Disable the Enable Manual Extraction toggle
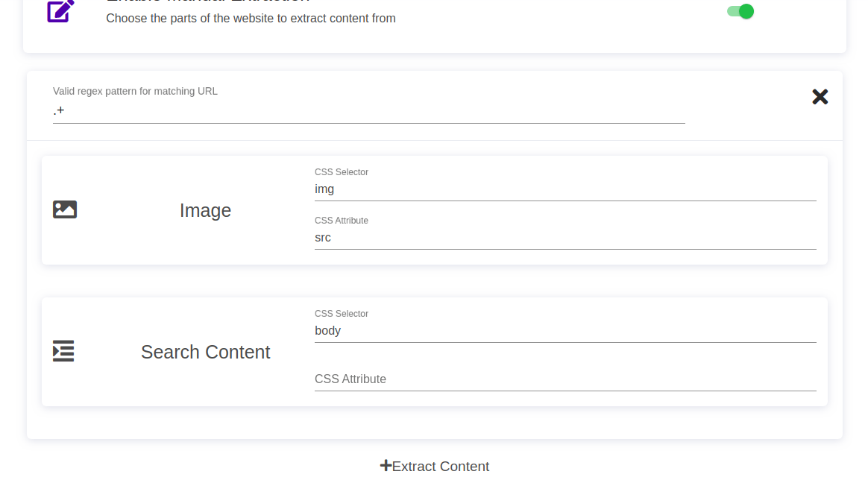This screenshot has width=868, height=483. [x=739, y=11]
